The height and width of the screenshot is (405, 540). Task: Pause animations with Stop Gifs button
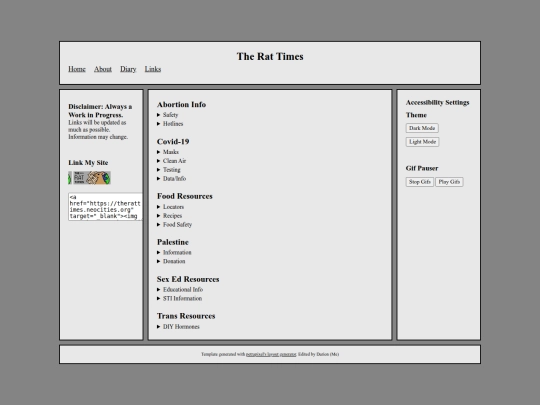(419, 182)
